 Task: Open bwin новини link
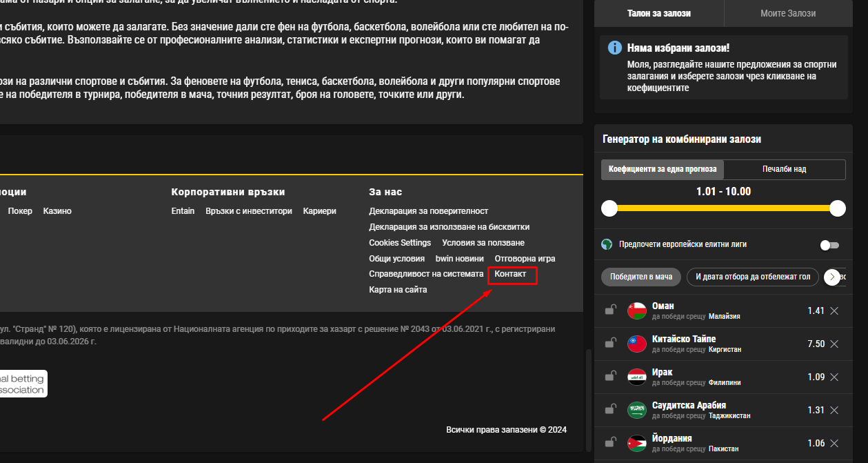click(460, 259)
